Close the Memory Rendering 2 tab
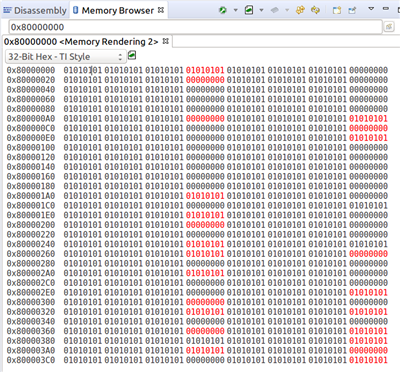400x372 pixels. tap(165, 41)
